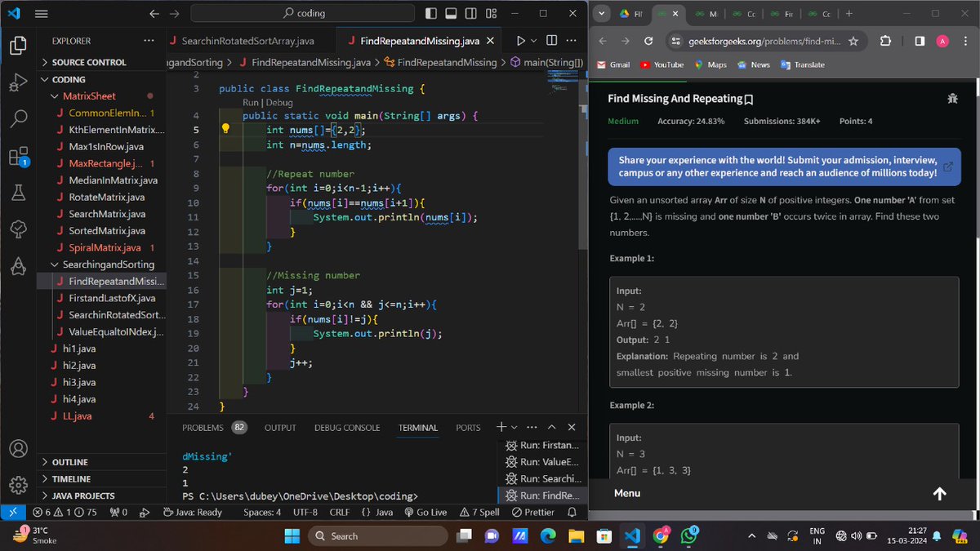Open Customize Layout icon in title bar
Viewport: 980px width, 551px height.
pyautogui.click(x=492, y=14)
